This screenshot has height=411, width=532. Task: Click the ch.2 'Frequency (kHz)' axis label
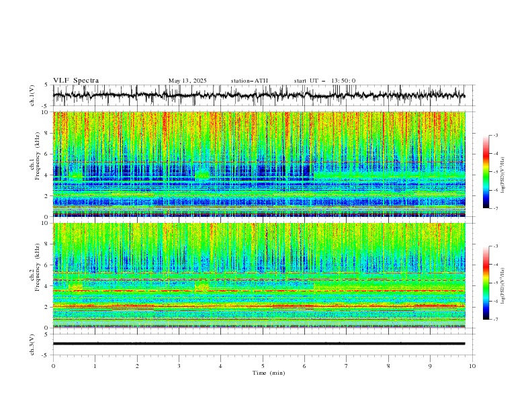38,267
